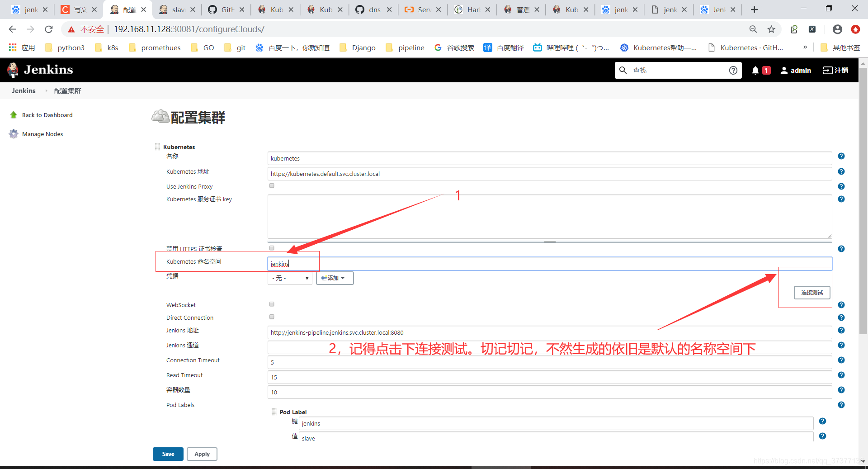Open help for Pod Label 值 field
The width and height of the screenshot is (868, 469).
point(823,436)
